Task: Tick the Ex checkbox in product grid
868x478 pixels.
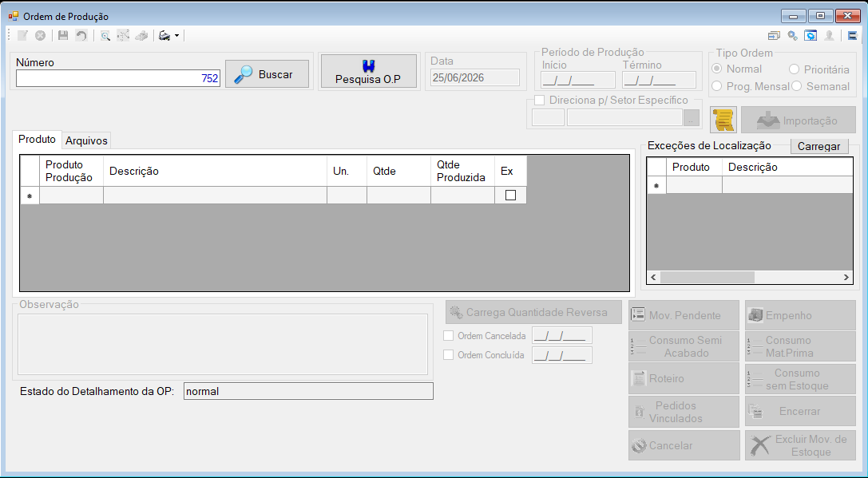Action: (510, 196)
